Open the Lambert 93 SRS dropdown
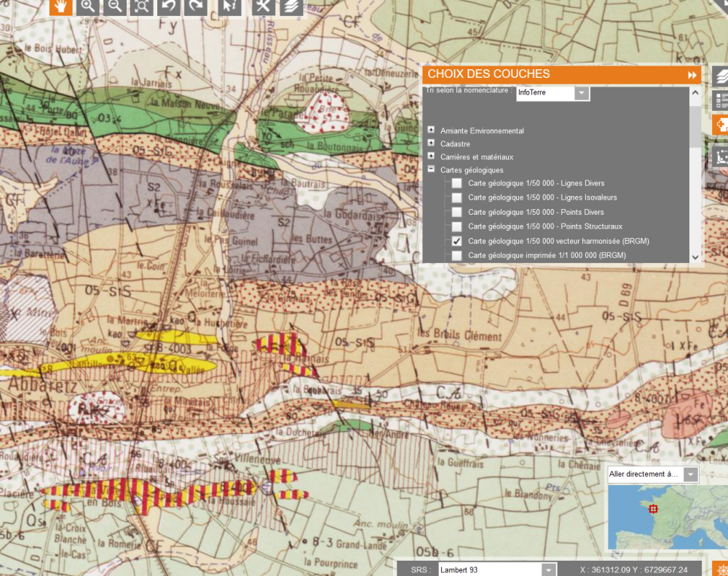728x576 pixels. (x=548, y=569)
